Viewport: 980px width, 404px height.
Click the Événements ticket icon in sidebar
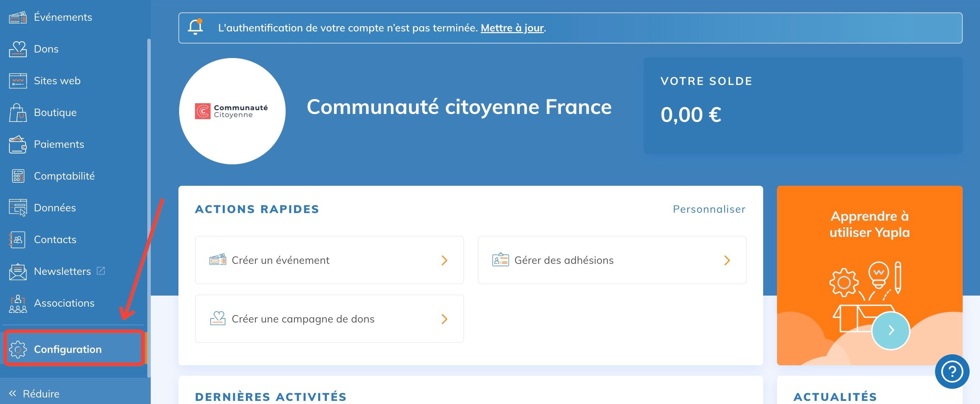coord(18,18)
